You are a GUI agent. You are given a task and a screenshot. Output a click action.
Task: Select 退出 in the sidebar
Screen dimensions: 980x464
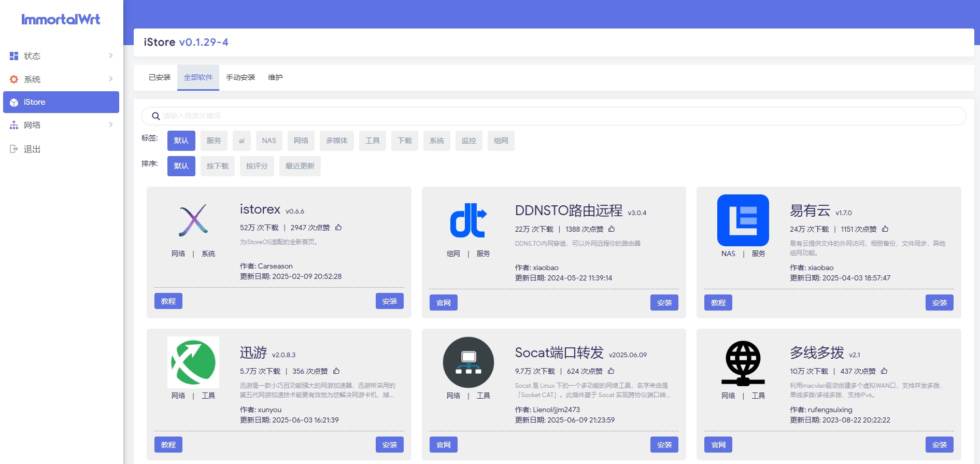click(x=61, y=149)
